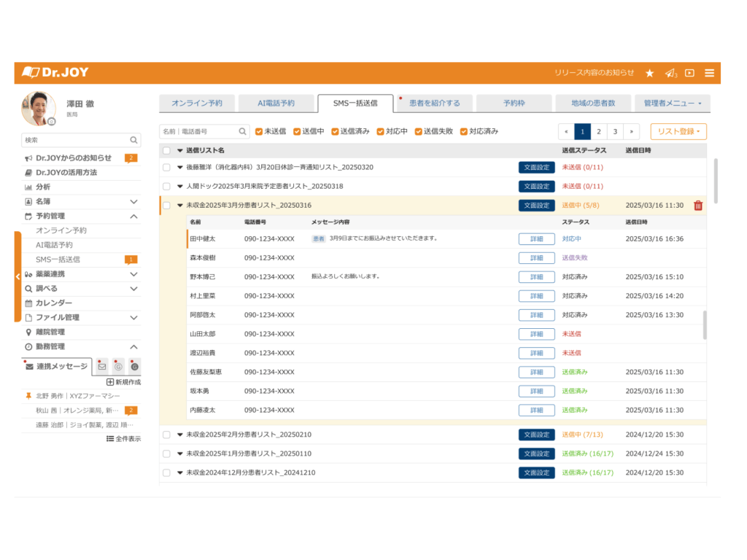Expand the 未収金2025年2月分患者リスト row

tap(180, 435)
